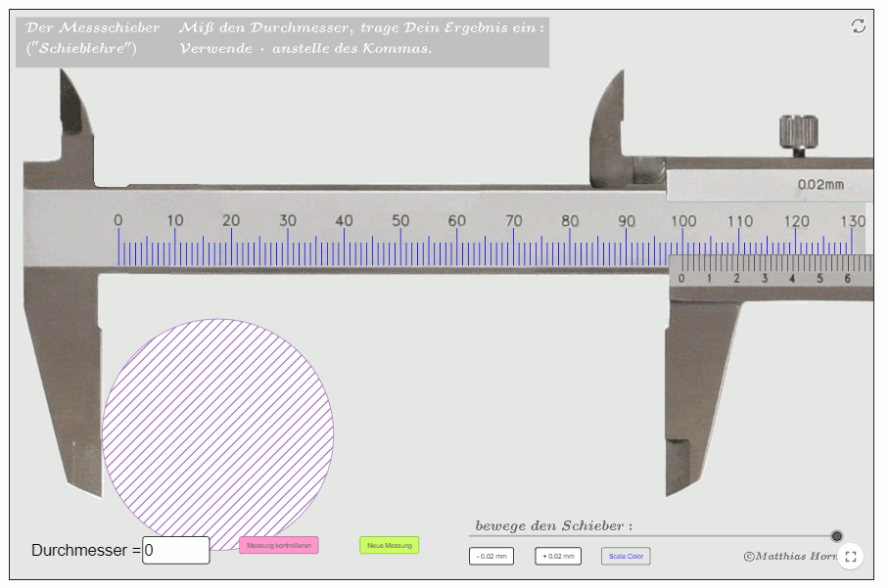
Task: Start a new measurement with Neue Messung
Action: point(389,545)
